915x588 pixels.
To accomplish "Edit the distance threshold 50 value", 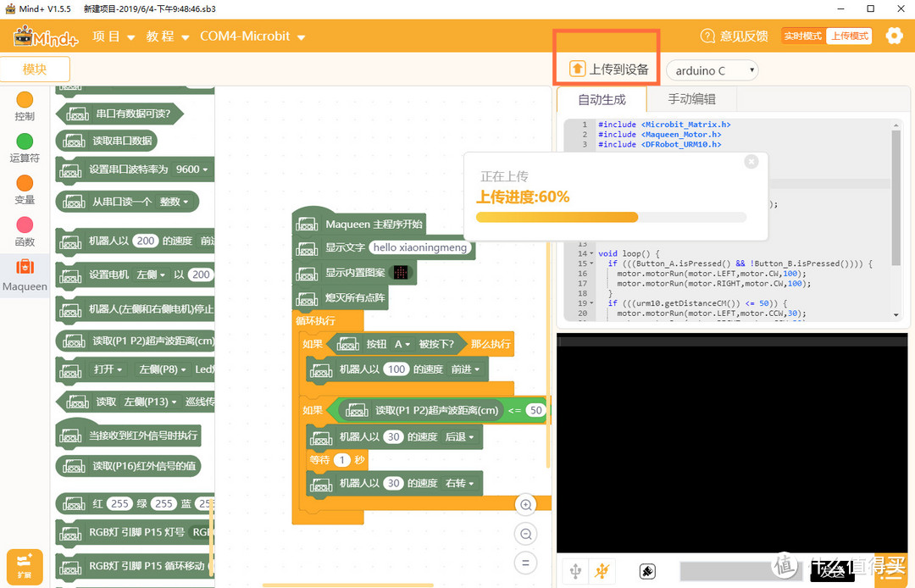I will pyautogui.click(x=535, y=410).
